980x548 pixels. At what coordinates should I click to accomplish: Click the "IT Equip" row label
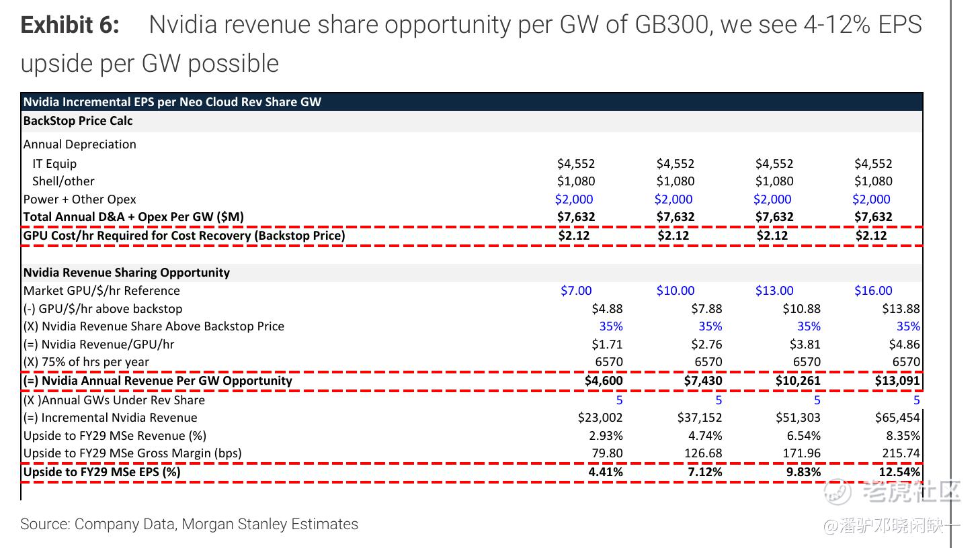coord(54,164)
